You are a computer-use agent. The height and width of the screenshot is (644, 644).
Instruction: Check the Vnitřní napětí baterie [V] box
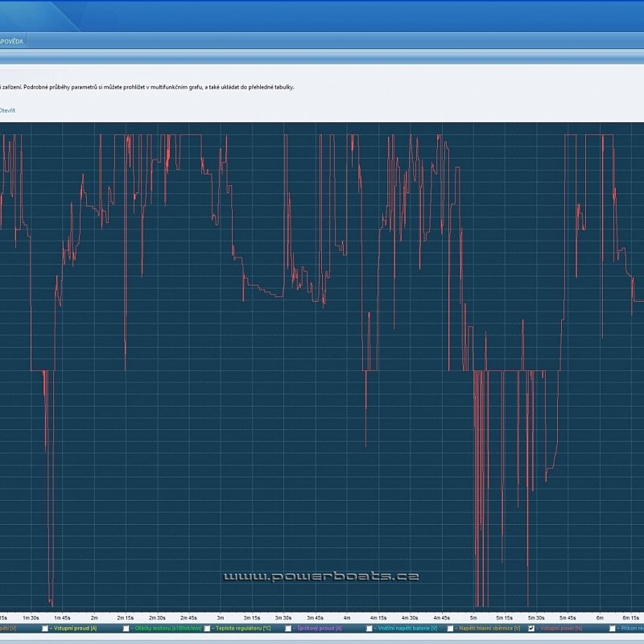click(x=369, y=628)
